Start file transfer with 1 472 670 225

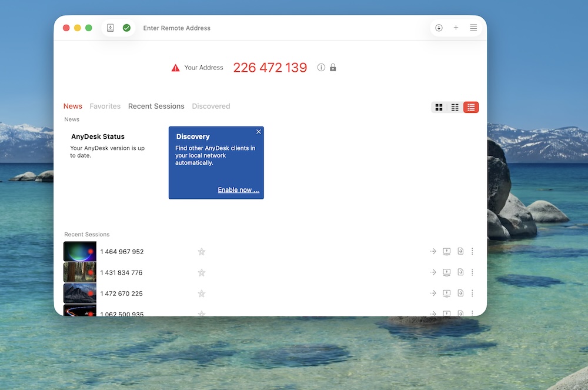coord(460,294)
